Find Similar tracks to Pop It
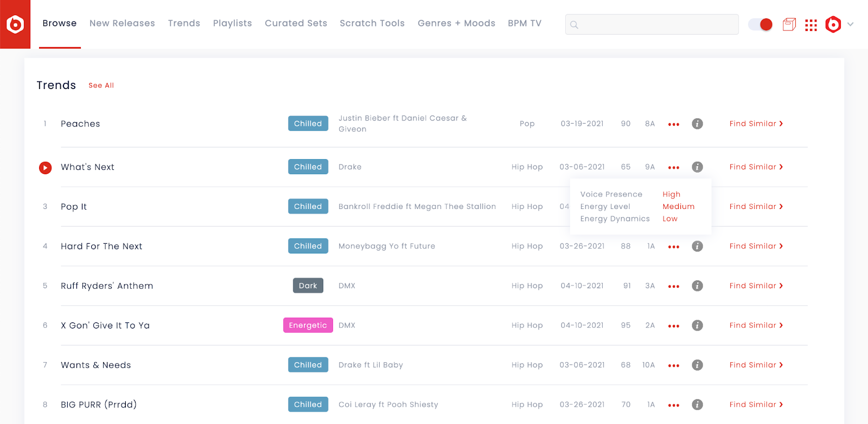The image size is (868, 424). pyautogui.click(x=756, y=207)
